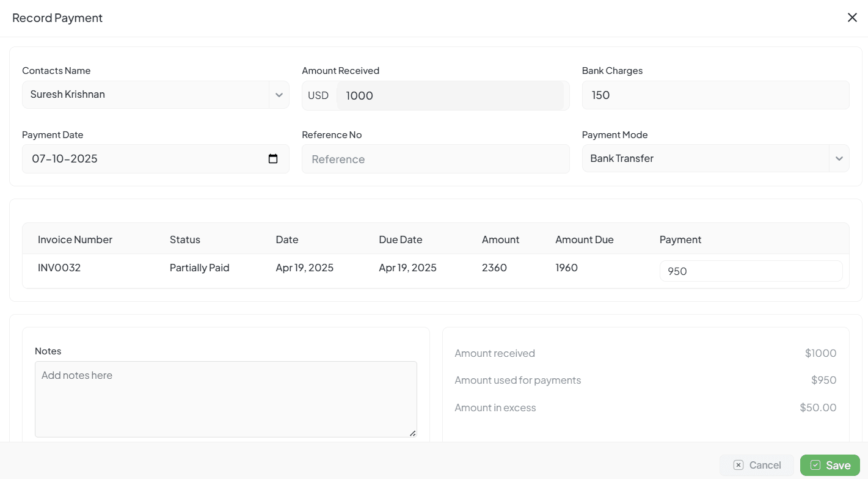Open the Payment Mode dropdown
This screenshot has width=868, height=479.
pos(838,159)
